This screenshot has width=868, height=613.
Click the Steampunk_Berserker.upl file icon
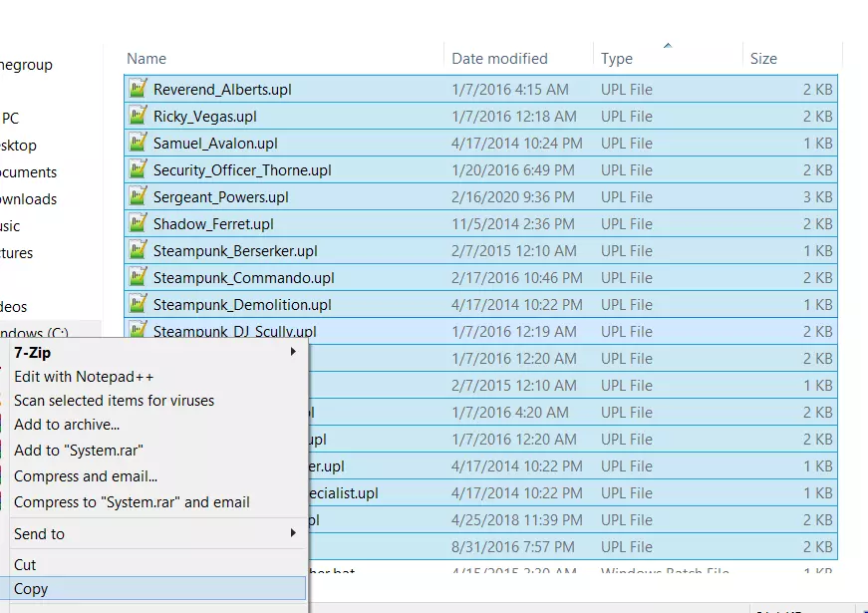coord(139,250)
